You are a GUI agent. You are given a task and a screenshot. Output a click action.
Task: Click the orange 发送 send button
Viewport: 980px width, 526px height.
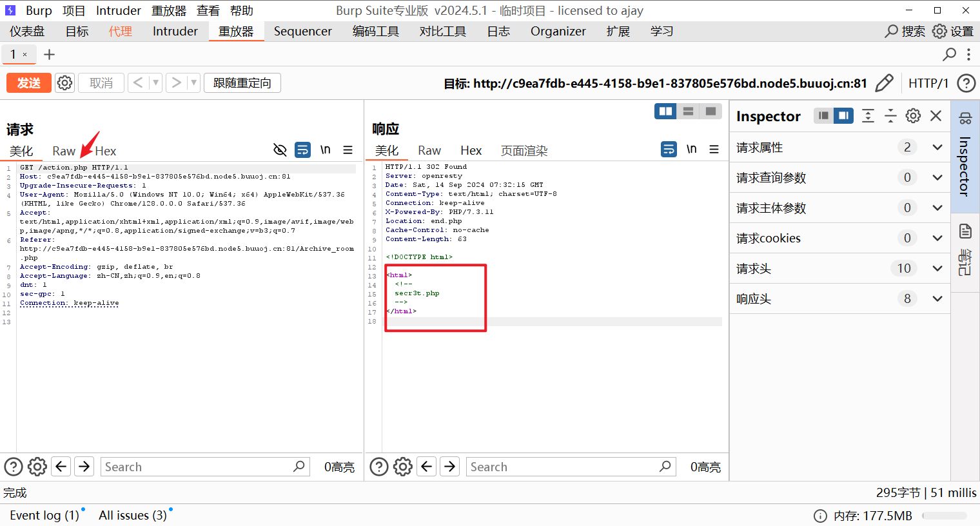click(x=29, y=83)
